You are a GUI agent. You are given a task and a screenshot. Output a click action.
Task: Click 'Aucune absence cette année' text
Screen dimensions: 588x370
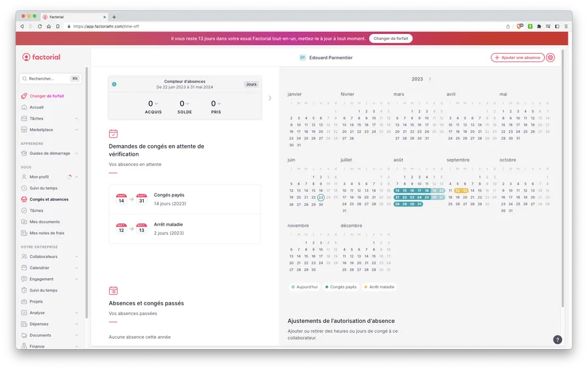(140, 337)
